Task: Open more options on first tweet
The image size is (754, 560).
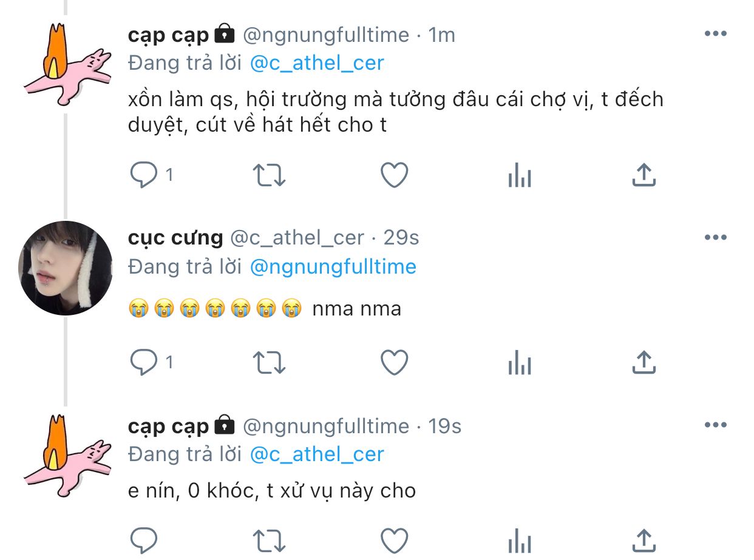Action: click(715, 34)
